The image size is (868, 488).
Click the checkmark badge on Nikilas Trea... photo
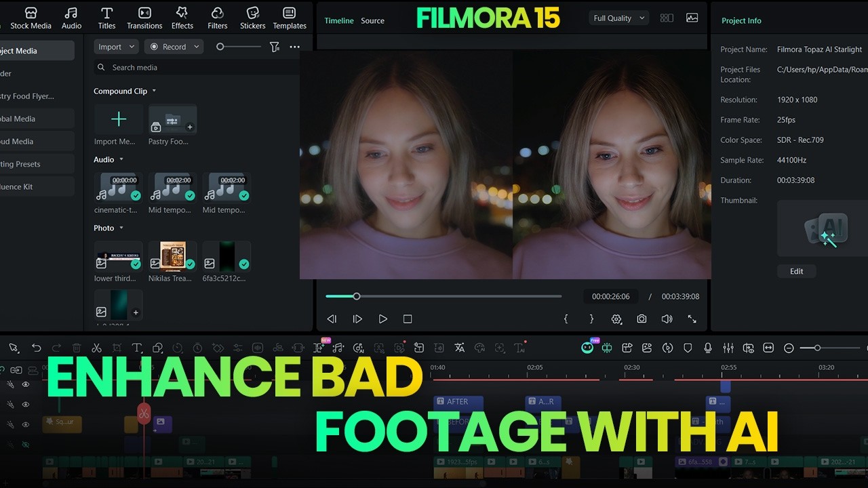tap(190, 264)
